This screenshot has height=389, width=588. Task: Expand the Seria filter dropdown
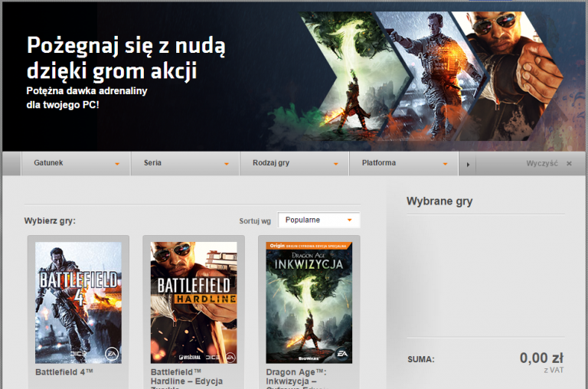tap(185, 163)
